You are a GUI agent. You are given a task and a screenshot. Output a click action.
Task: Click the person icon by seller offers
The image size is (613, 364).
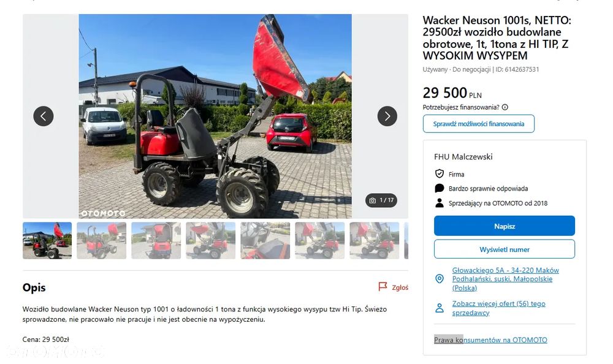pyautogui.click(x=440, y=308)
